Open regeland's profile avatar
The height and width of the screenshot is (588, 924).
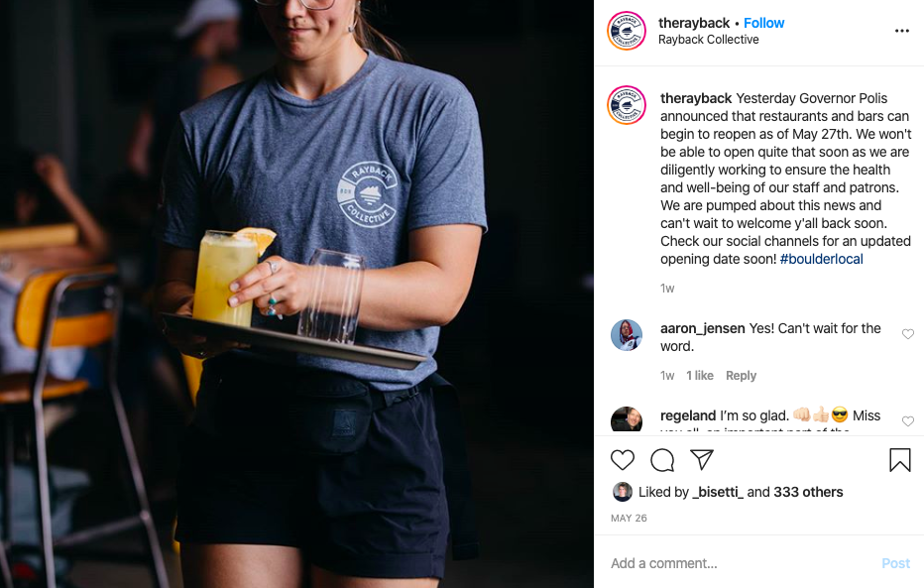[627, 419]
